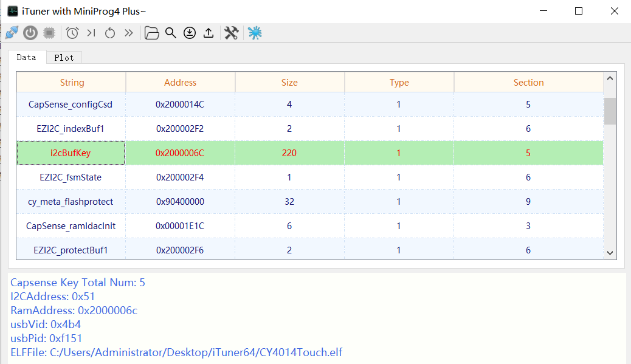Select the CapSense_configCsd string cell
Viewport: 631px width, 364px height.
coord(71,105)
